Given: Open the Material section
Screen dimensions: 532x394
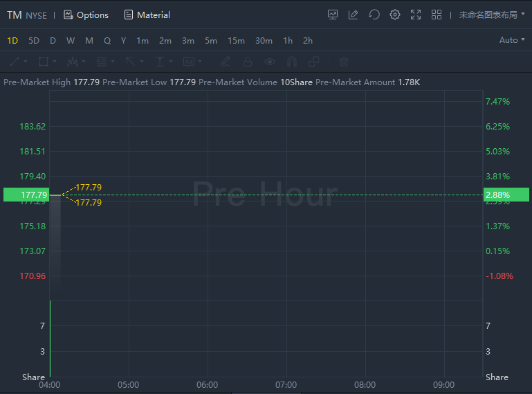Looking at the screenshot, I should point(147,15).
